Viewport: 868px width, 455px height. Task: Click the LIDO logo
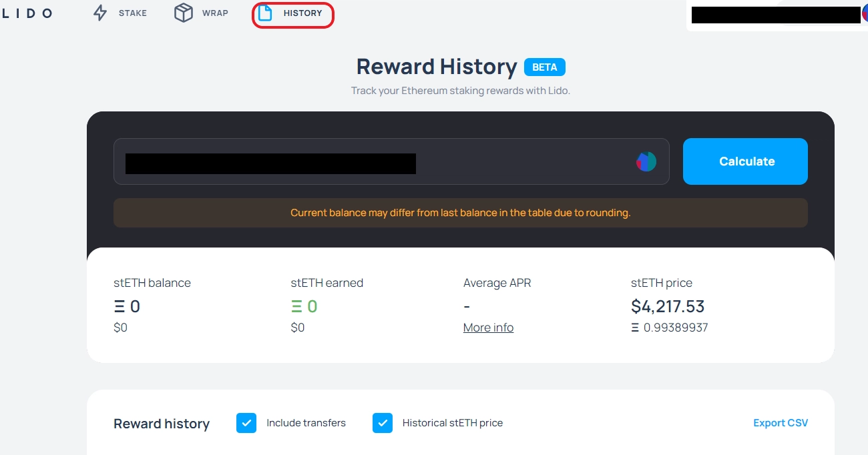point(27,13)
